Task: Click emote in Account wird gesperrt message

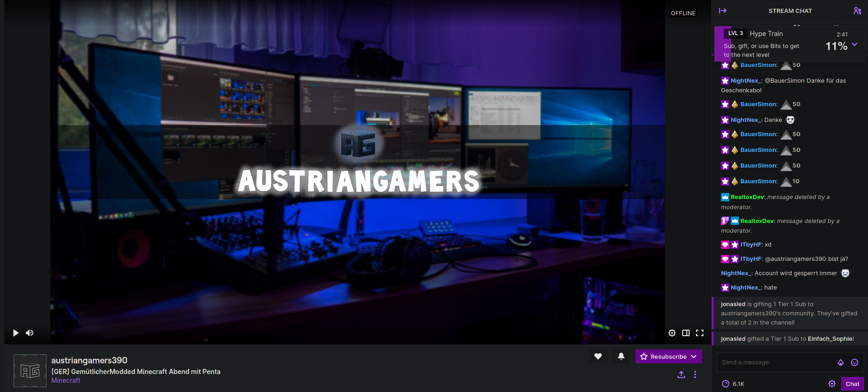Action: [x=845, y=273]
